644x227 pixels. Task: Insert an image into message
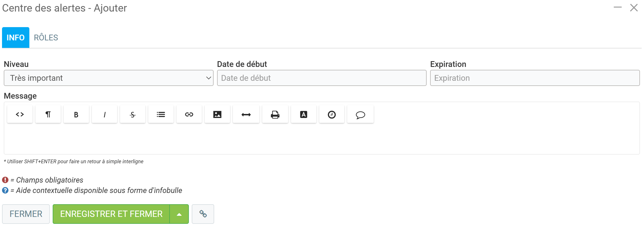217,115
